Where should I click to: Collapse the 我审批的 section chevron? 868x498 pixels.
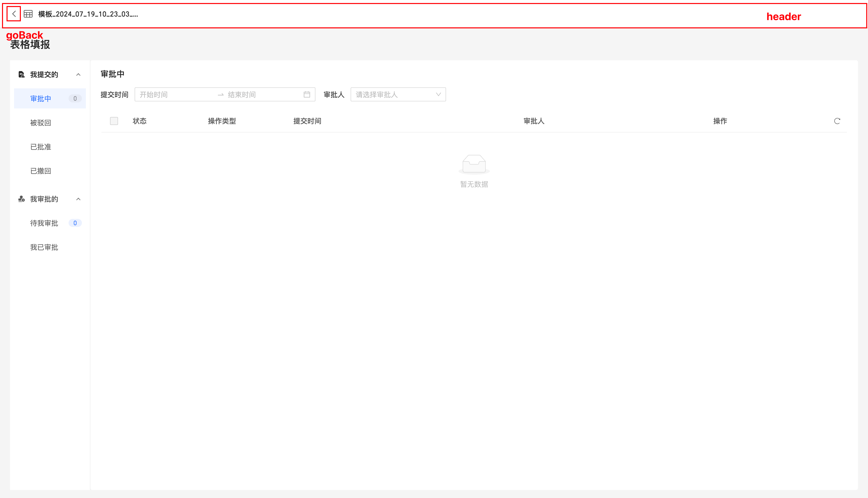(78, 199)
